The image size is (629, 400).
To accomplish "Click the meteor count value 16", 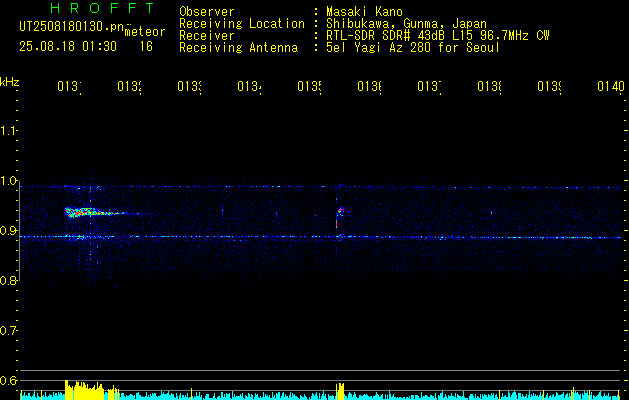I will [x=146, y=47].
